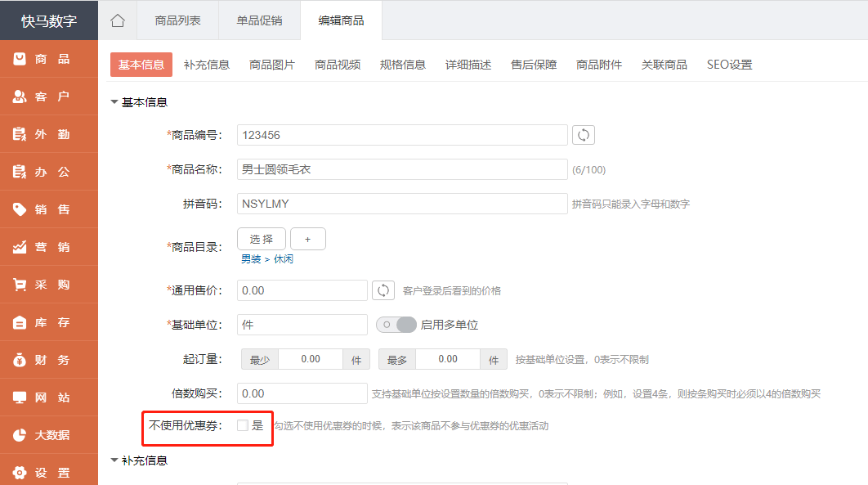The width and height of the screenshot is (868, 485).
Task: Open the 财务 money bag icon
Action: pos(20,360)
